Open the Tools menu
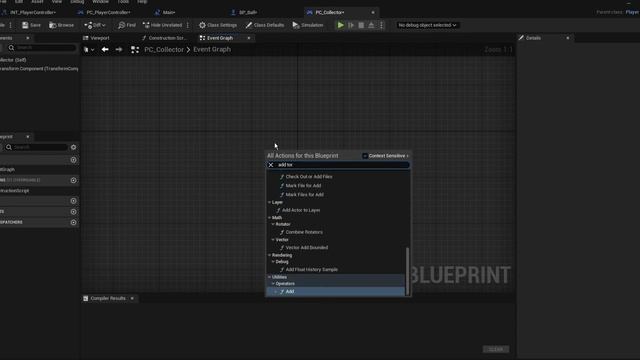The height and width of the screenshot is (360, 640). (x=123, y=2)
